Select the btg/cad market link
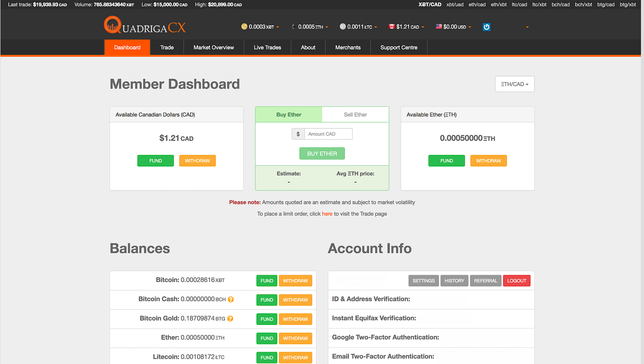The width and height of the screenshot is (644, 364). click(x=606, y=4)
